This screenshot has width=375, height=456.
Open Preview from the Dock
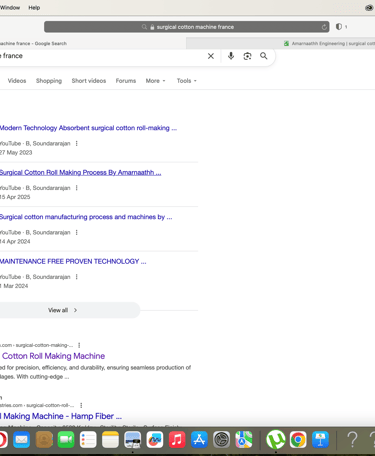[133, 440]
